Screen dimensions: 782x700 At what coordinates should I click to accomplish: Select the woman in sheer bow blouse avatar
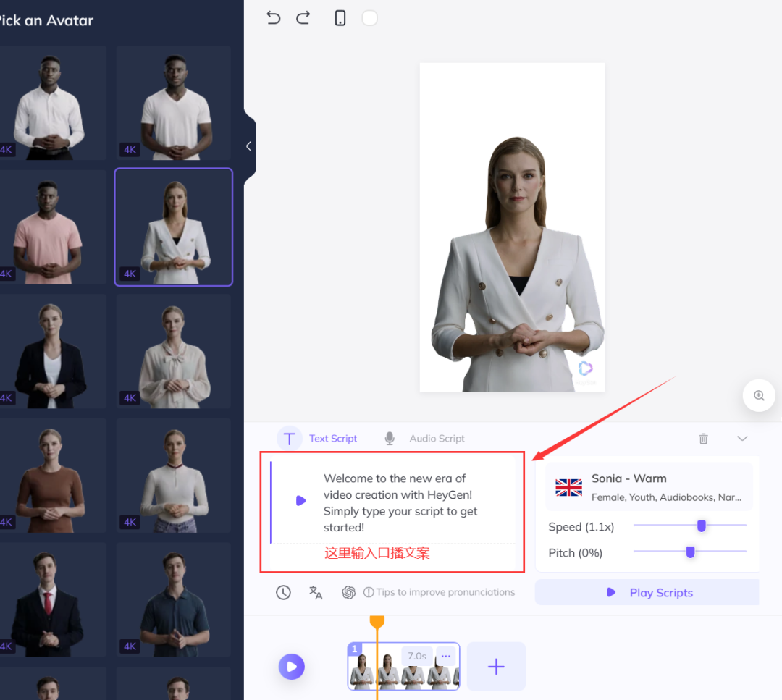point(174,352)
